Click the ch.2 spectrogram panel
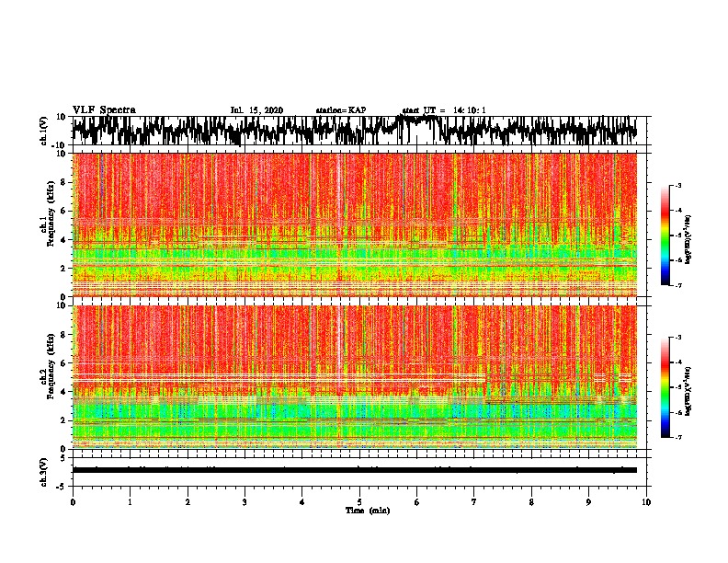 [354, 377]
